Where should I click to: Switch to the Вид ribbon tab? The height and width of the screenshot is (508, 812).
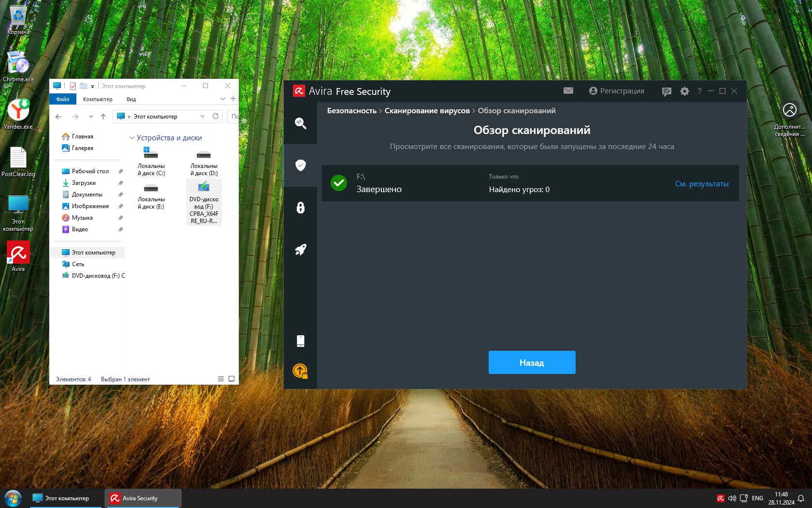[x=131, y=99]
